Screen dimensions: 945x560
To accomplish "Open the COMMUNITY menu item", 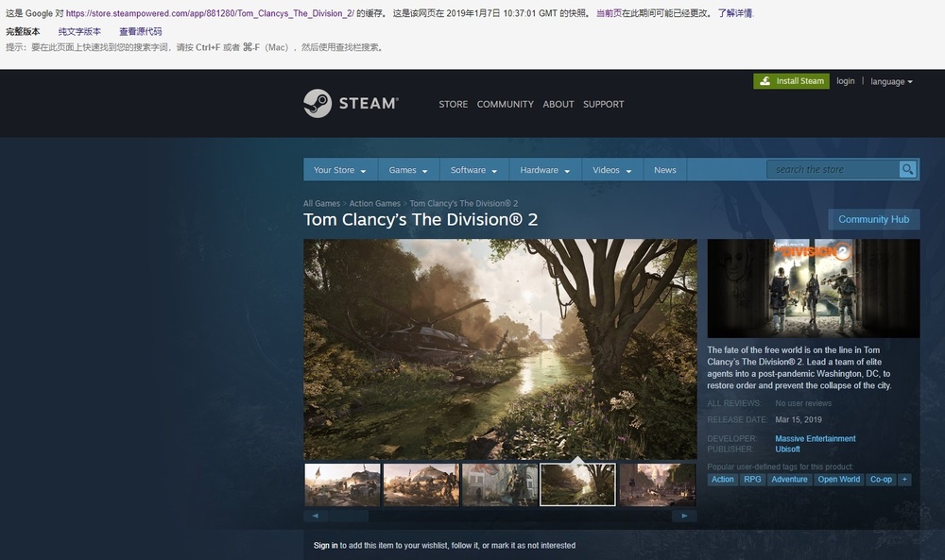I will tap(505, 104).
